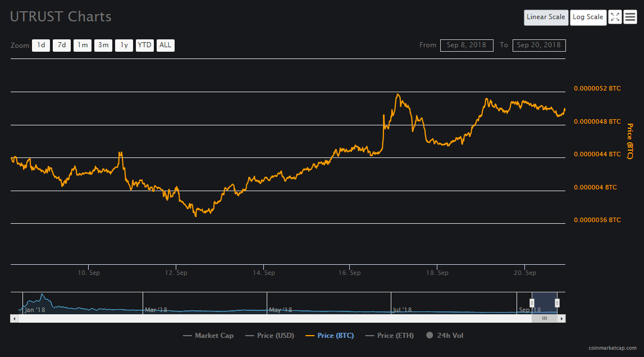644x357 pixels.
Task: Click the navigator scroll left arrow
Action: pos(15,318)
